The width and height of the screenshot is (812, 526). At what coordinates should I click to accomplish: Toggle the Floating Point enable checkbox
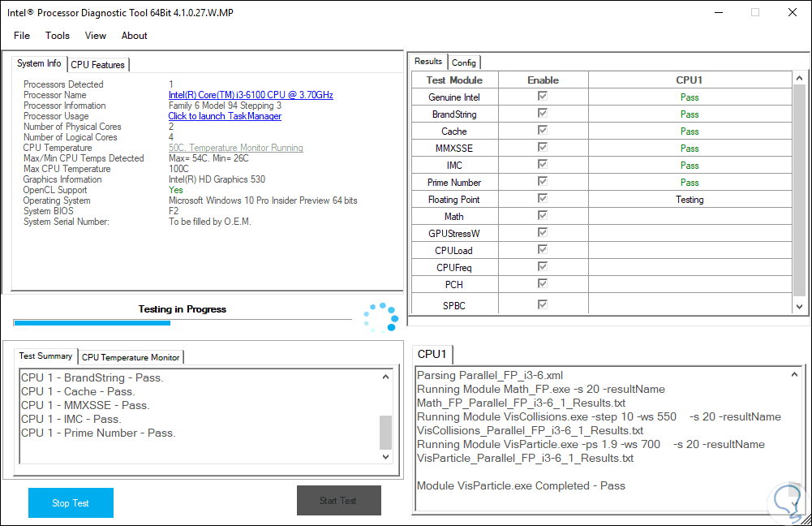tap(543, 199)
